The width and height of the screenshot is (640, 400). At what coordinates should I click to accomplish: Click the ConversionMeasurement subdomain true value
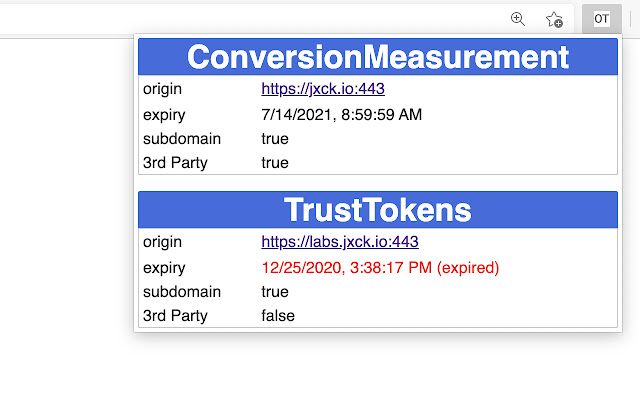(275, 139)
